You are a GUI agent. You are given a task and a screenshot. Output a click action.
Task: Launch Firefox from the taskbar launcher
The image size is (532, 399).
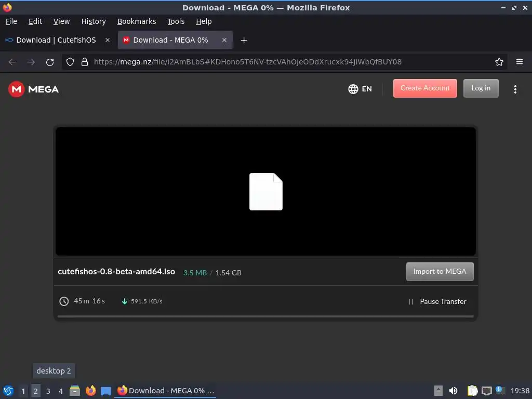(90, 391)
